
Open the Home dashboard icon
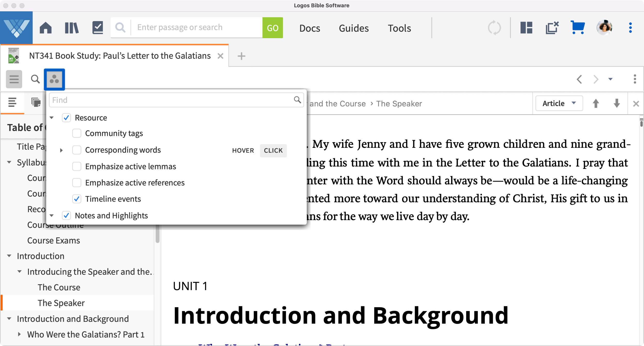coord(46,28)
